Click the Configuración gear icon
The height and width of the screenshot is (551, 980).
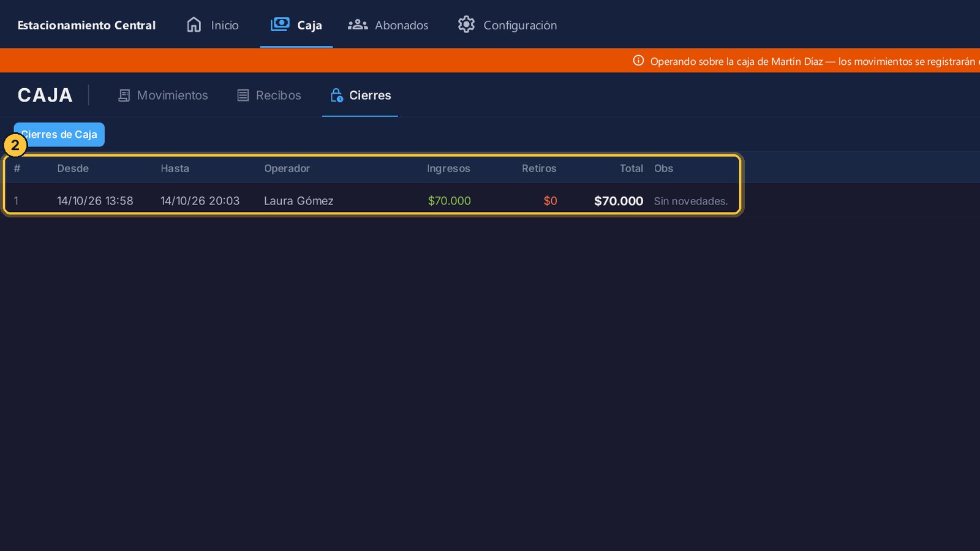click(x=466, y=24)
